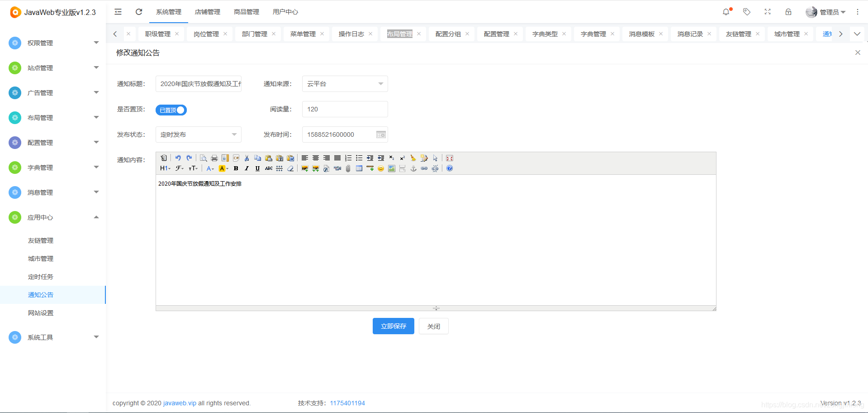Open the 管理员 user dropdown
Image resolution: width=868 pixels, height=413 pixels.
point(825,12)
